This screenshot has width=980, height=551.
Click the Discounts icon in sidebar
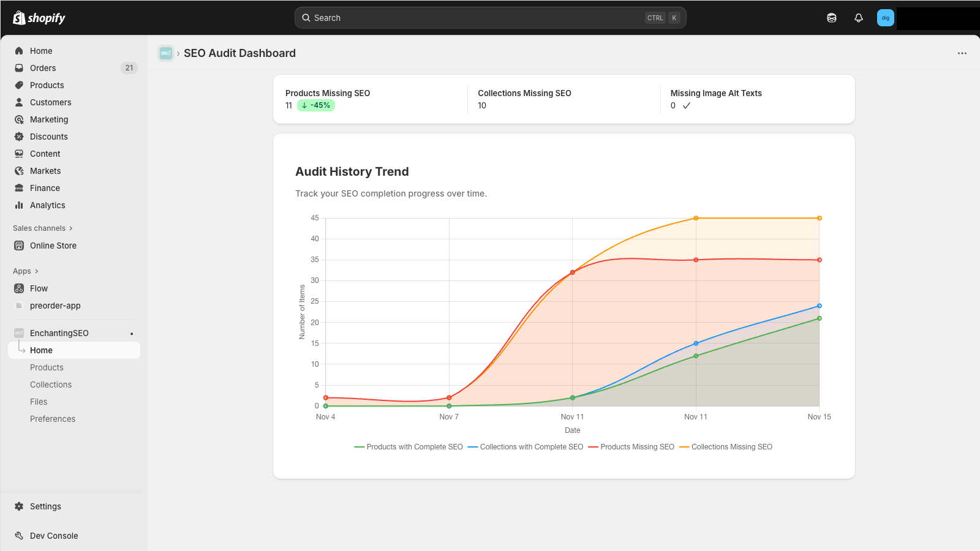coord(19,137)
